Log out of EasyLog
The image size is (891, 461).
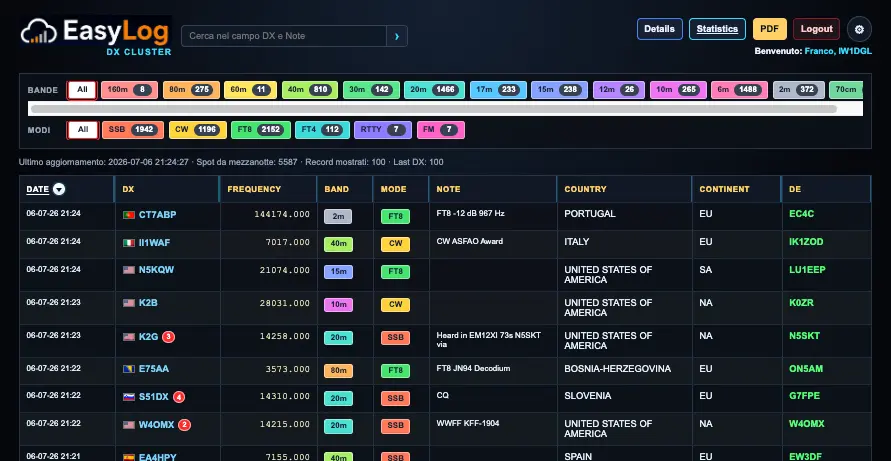tap(817, 29)
